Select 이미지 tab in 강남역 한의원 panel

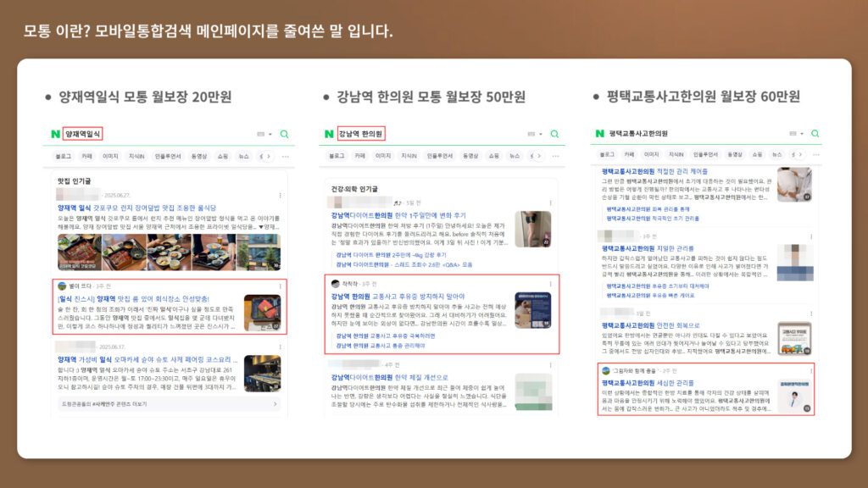tap(383, 156)
